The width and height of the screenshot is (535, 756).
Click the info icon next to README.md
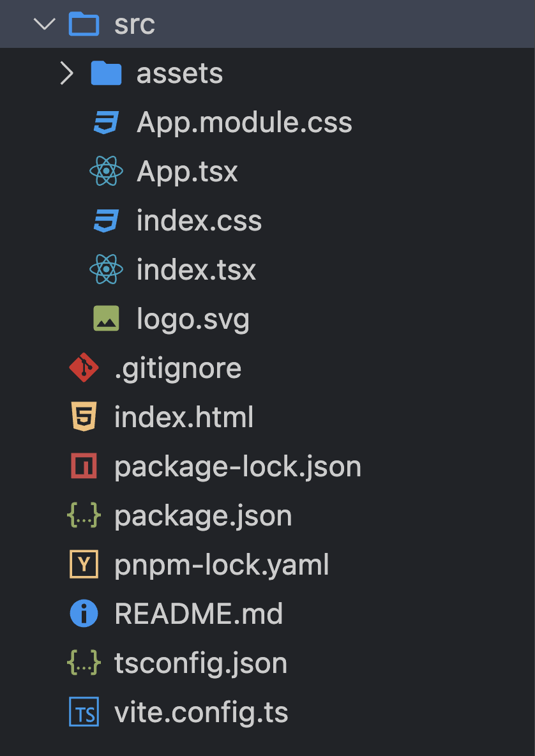84,614
